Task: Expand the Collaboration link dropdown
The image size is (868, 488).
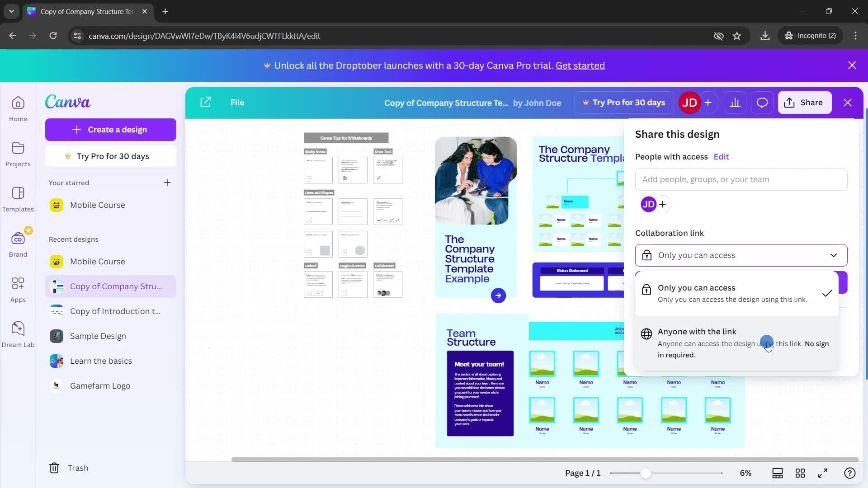Action: [x=741, y=255]
